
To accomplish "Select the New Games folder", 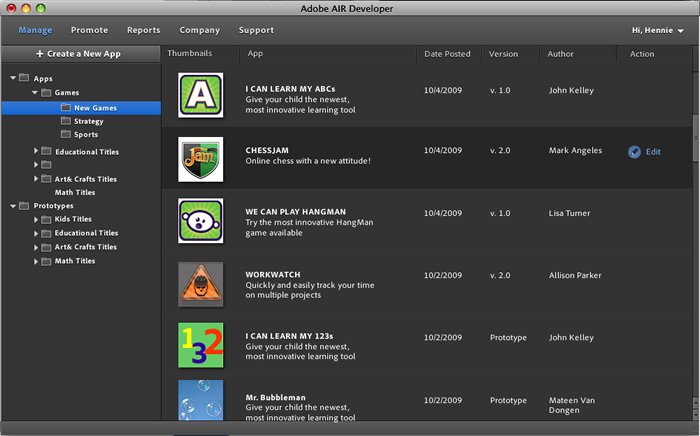I will pos(81,108).
